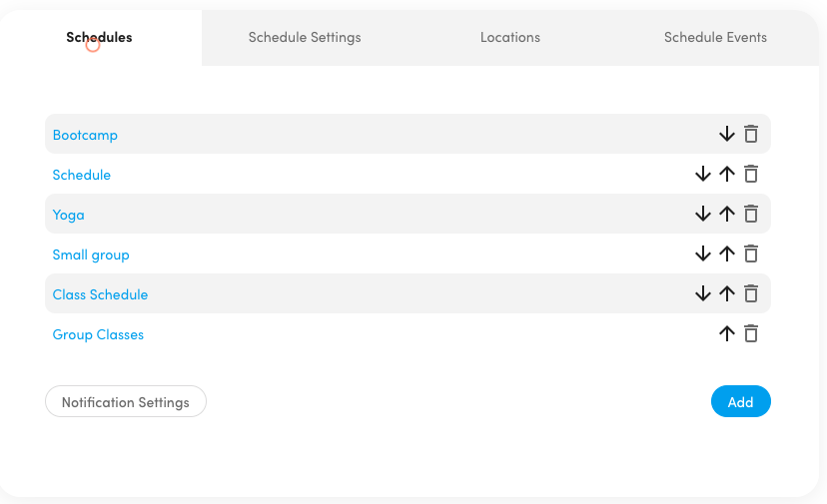Move Schedule row up
The width and height of the screenshot is (827, 504).
pyautogui.click(x=727, y=174)
